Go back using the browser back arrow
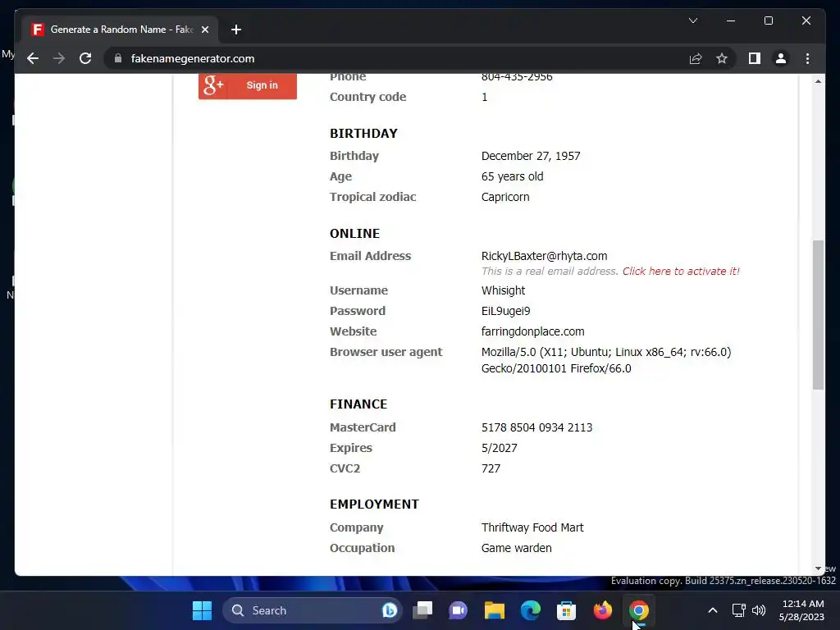 tap(33, 58)
